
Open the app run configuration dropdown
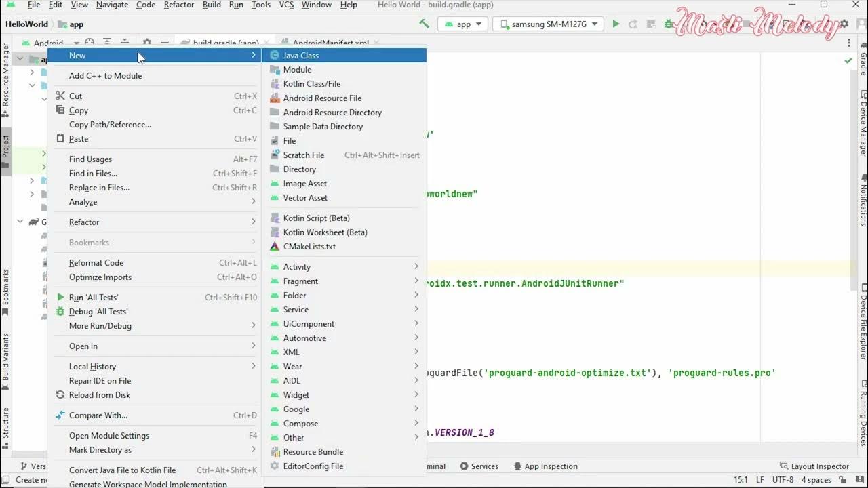tap(463, 24)
